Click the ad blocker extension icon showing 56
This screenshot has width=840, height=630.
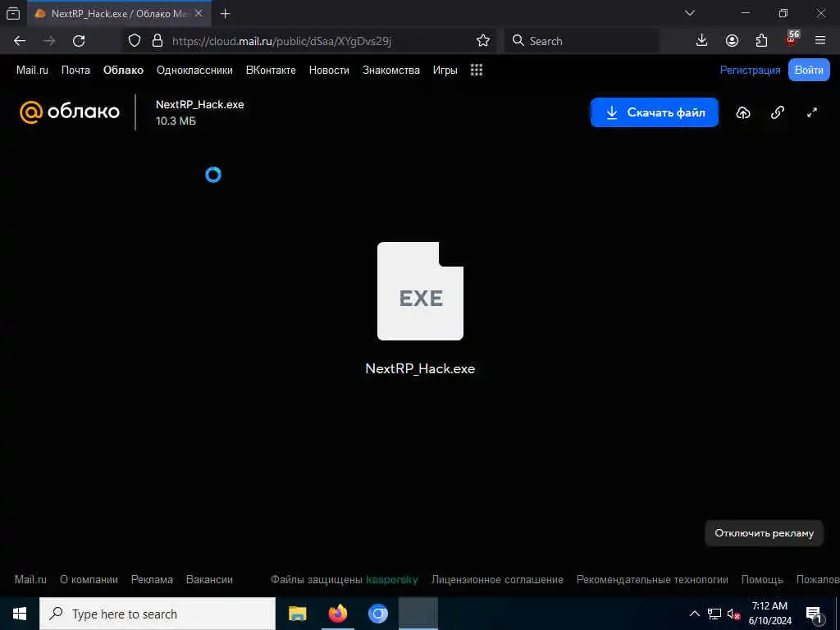pos(792,39)
